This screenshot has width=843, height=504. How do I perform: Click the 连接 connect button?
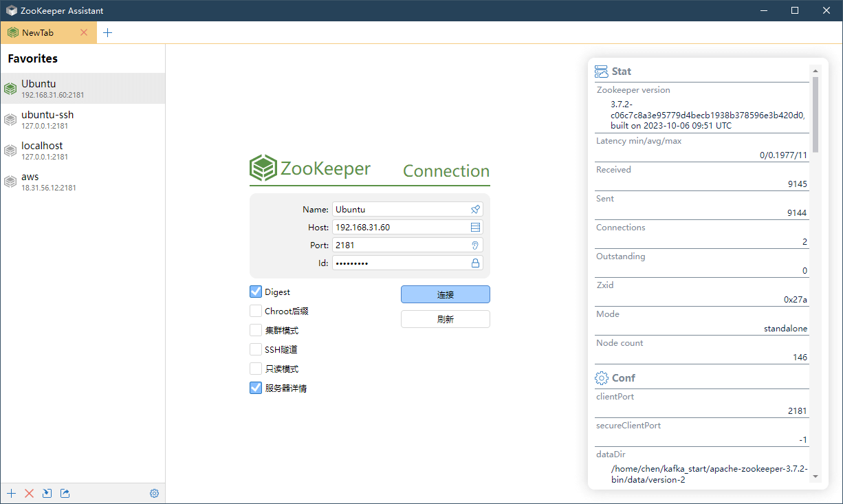coord(445,294)
